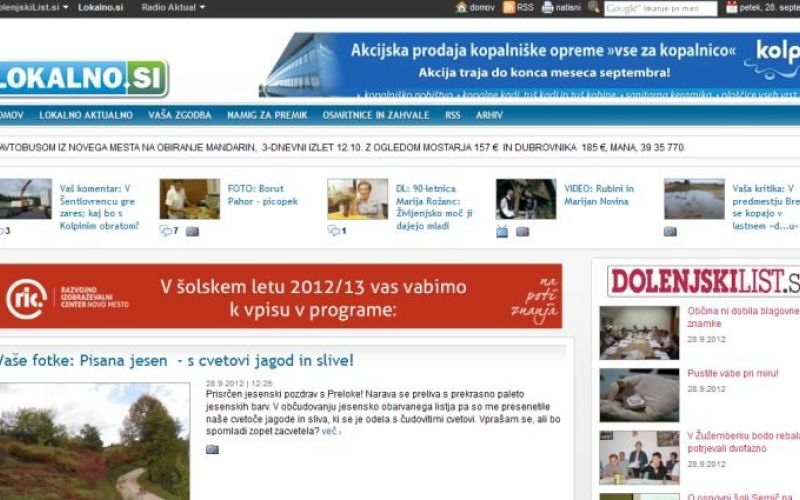Open 'VIDEO: Rubini in Marijan Novina' link
Screen dimensions: 800x500
tap(599, 195)
